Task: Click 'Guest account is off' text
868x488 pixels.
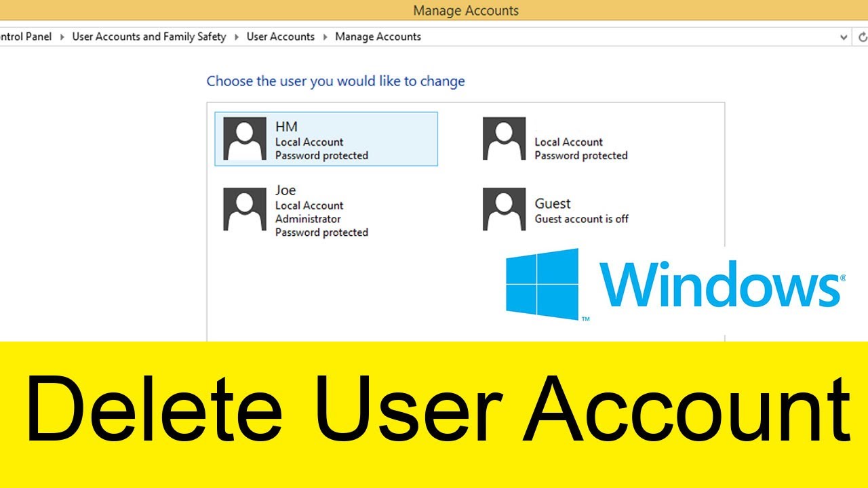Action: click(x=582, y=219)
